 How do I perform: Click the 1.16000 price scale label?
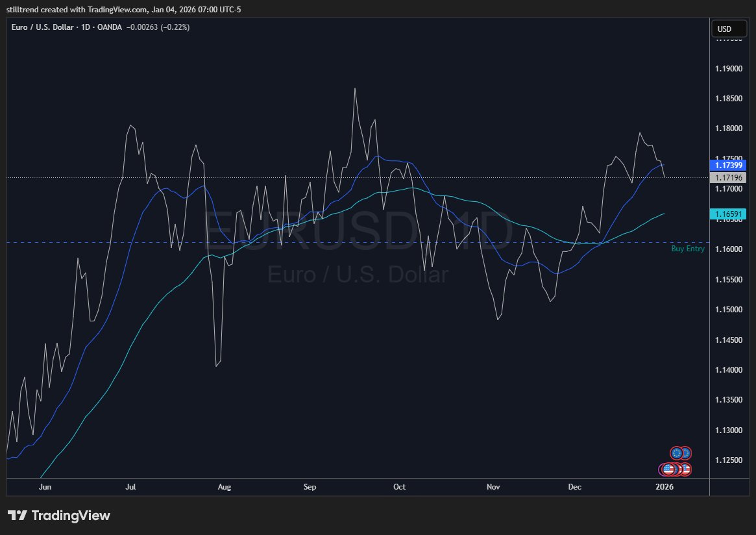(x=728, y=249)
